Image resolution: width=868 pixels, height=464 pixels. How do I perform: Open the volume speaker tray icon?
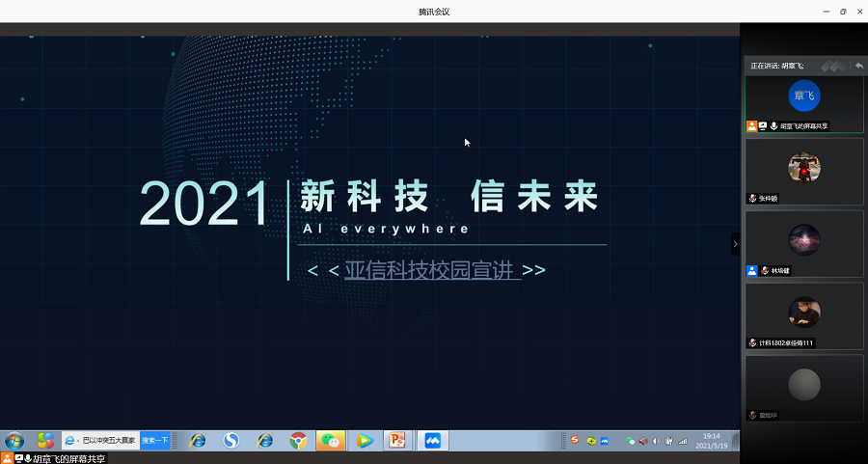tap(656, 441)
